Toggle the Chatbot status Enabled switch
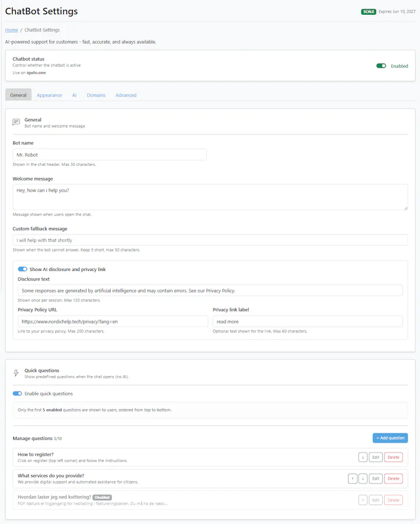Image resolution: width=420 pixels, height=524 pixels. point(381,66)
